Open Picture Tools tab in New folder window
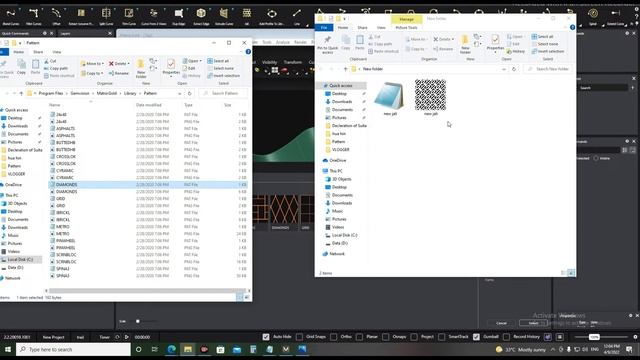The width and height of the screenshot is (640, 360). tap(407, 27)
